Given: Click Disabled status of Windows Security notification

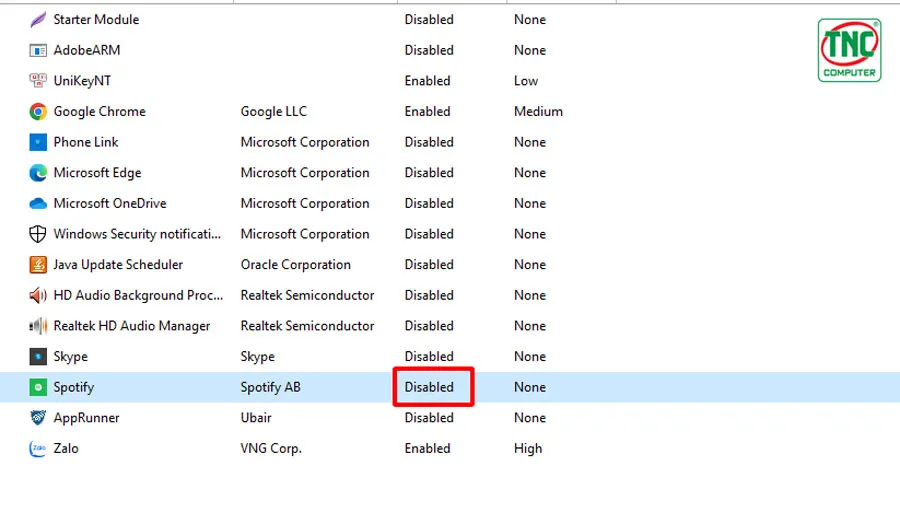Looking at the screenshot, I should click(x=429, y=234).
